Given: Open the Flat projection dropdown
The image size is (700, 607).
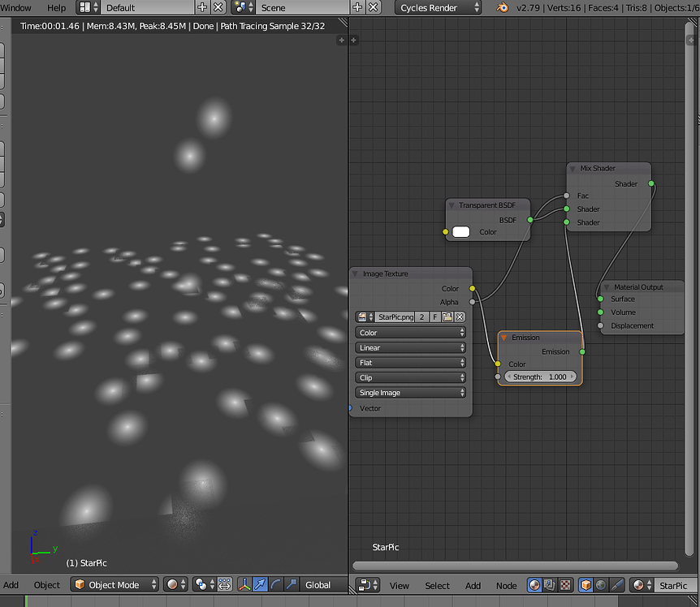Looking at the screenshot, I should 411,363.
